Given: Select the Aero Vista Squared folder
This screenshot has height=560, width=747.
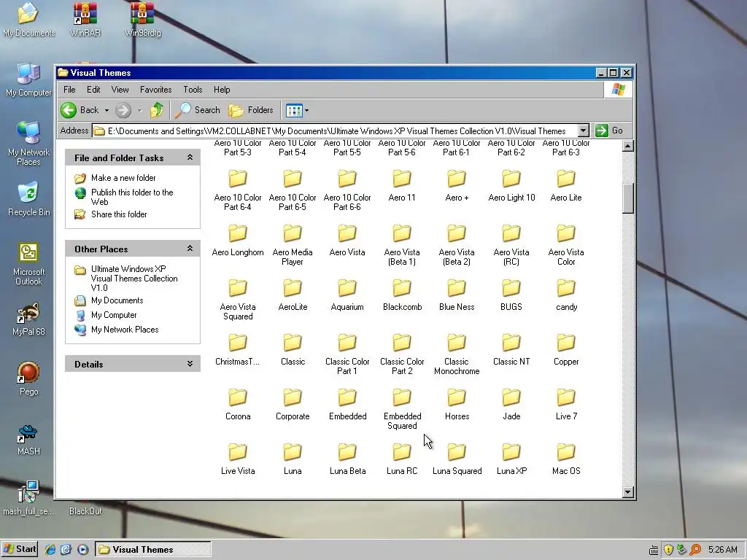Looking at the screenshot, I should tap(238, 300).
